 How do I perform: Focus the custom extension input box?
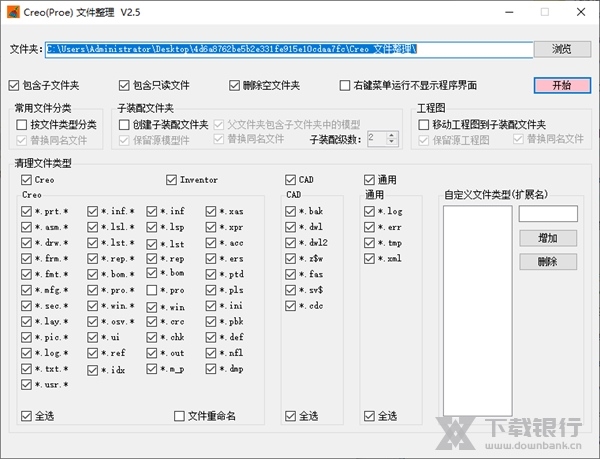click(548, 214)
